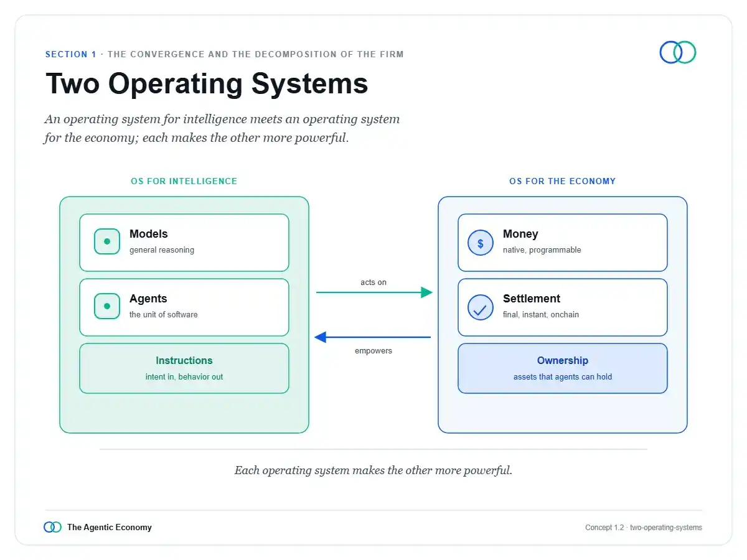Click the 'SECTION 1' label
The height and width of the screenshot is (560, 747).
(x=71, y=54)
